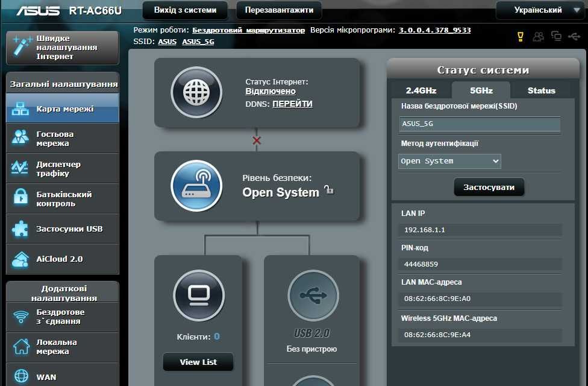Click the Гостьова мережа people icon
This screenshot has height=386, width=588.
pyautogui.click(x=20, y=137)
